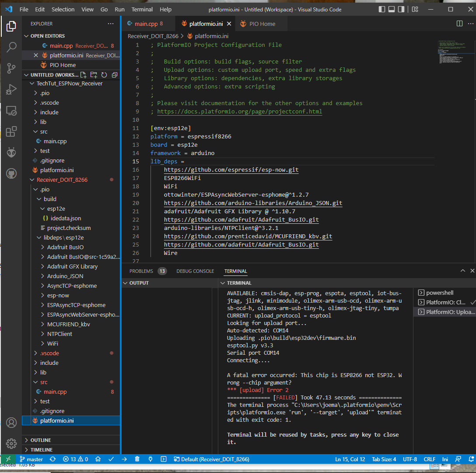
Task: Switch to DEBUG CONSOLE tab
Action: (x=195, y=271)
